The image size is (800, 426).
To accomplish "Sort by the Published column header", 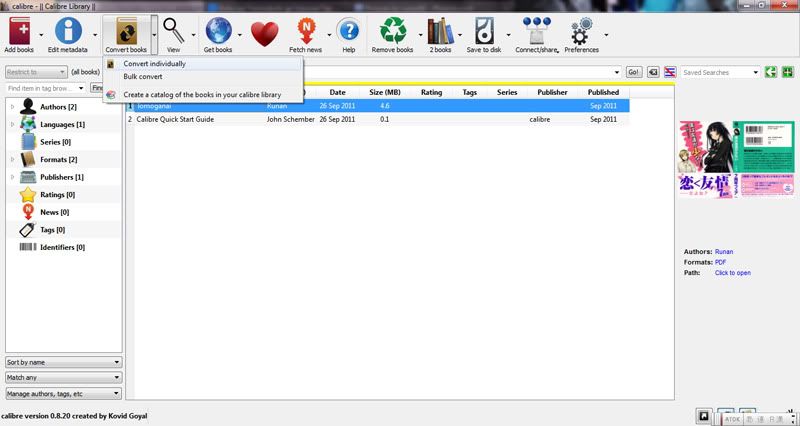I will tap(603, 92).
